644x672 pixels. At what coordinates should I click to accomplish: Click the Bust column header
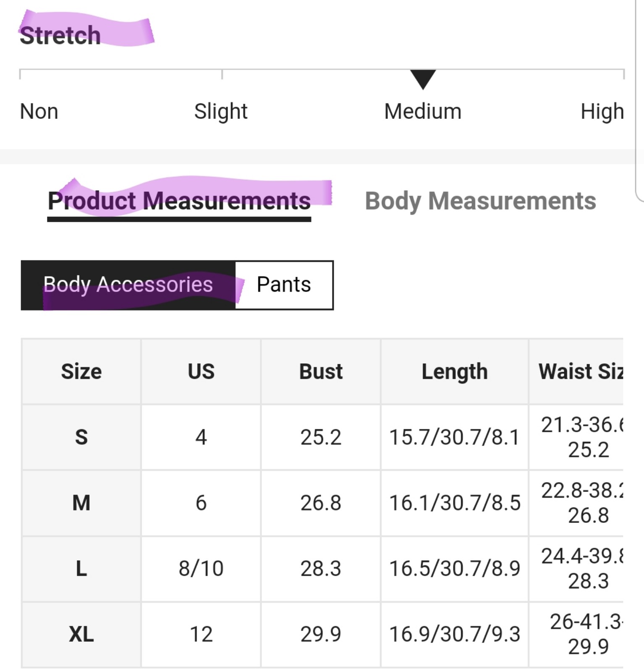[321, 372]
